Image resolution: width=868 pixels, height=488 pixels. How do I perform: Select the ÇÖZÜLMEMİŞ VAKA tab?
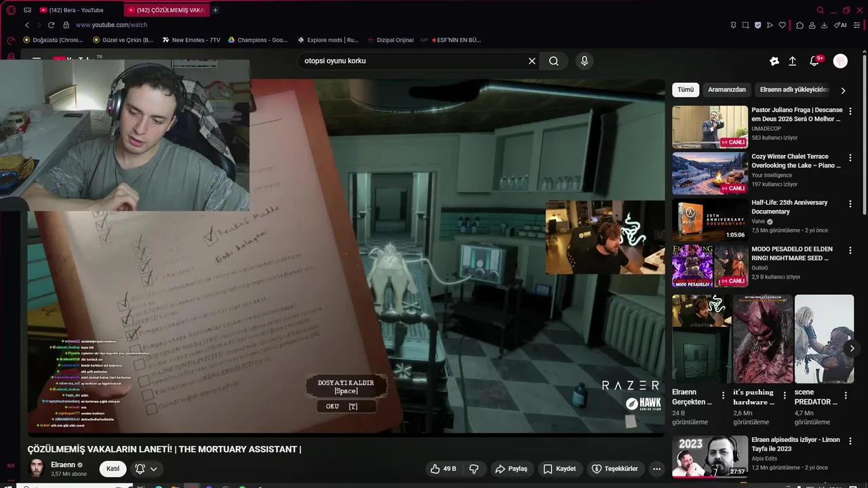(x=165, y=10)
